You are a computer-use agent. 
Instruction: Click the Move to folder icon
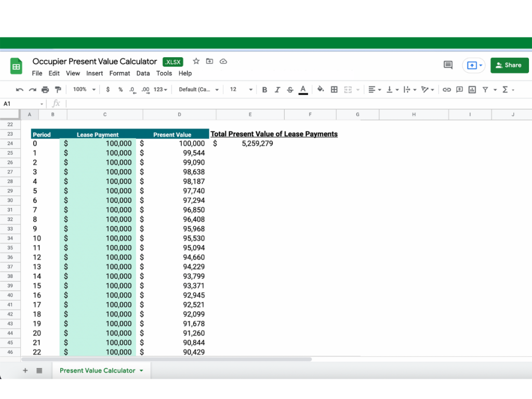click(x=210, y=61)
